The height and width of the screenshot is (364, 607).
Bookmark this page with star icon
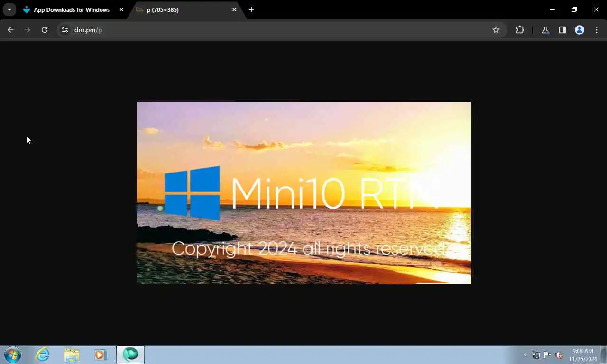coord(496,30)
